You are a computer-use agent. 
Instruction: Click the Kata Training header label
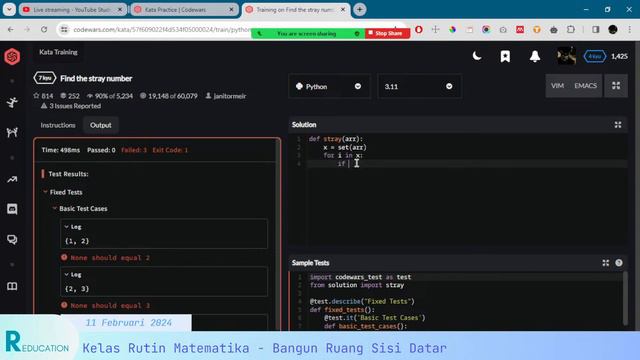(58, 52)
